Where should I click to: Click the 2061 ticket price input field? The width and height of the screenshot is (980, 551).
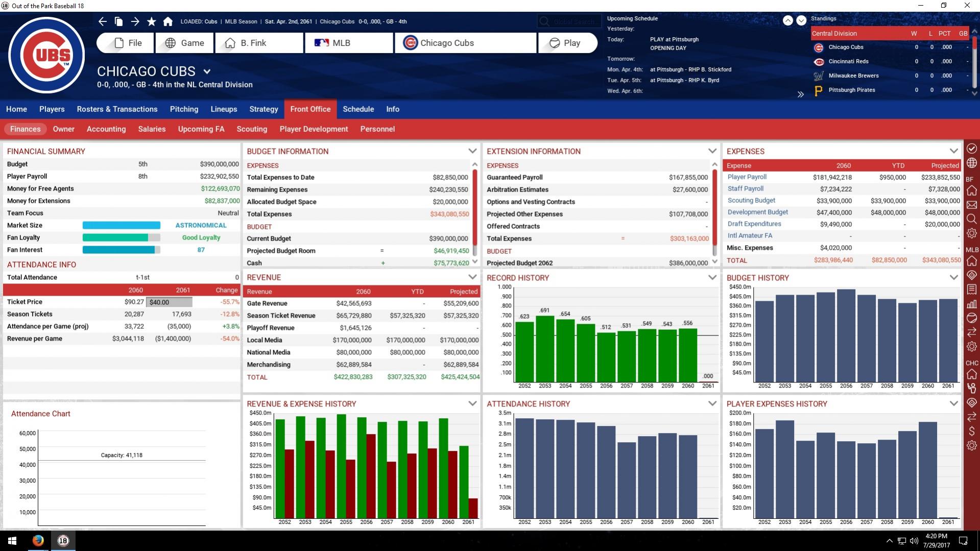170,302
